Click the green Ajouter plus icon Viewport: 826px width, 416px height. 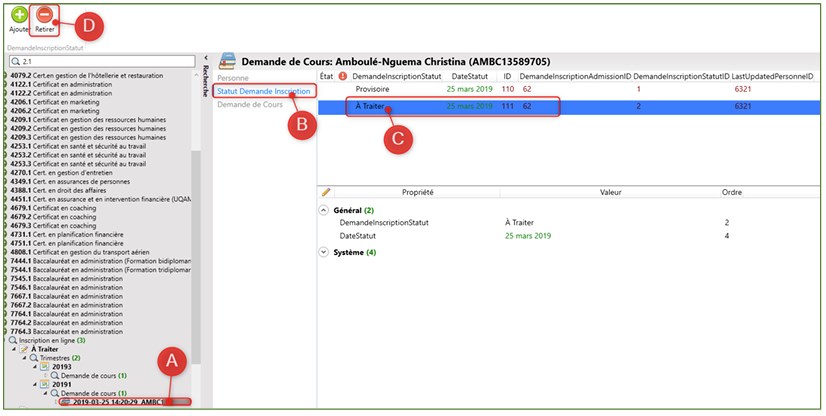tap(17, 15)
